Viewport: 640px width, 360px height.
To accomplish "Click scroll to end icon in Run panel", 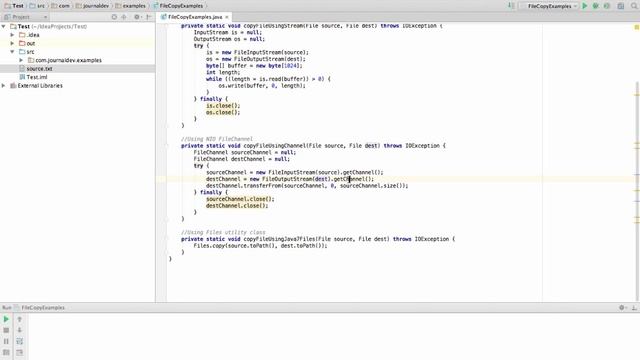I will tap(19, 352).
